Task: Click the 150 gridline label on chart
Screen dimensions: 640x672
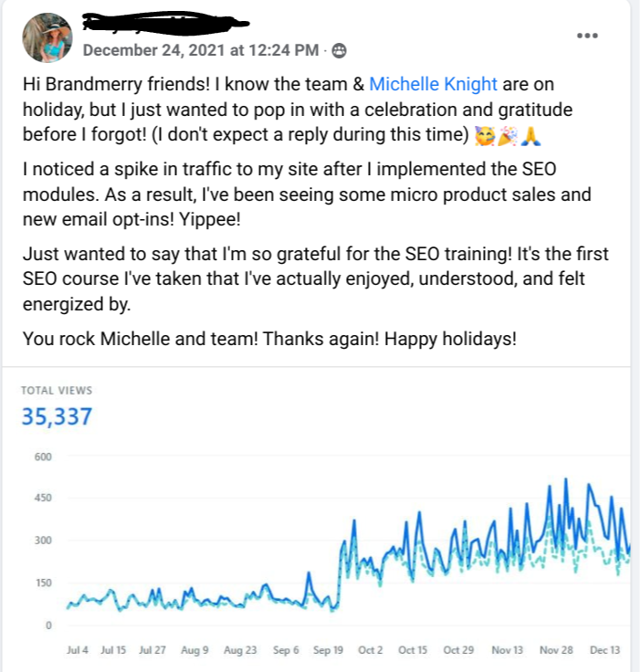Action: pyautogui.click(x=43, y=583)
